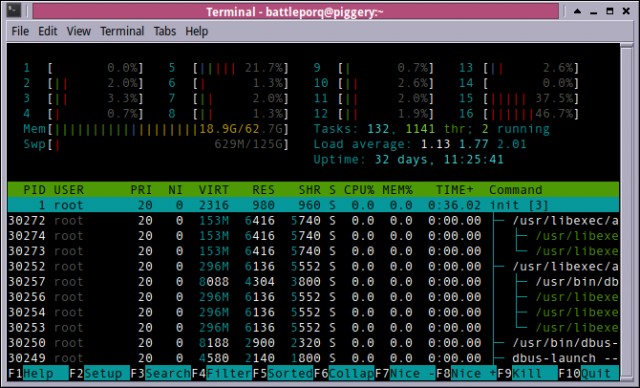Sort by the PRI column header
Image resolution: width=640 pixels, height=388 pixels.
tap(141, 190)
